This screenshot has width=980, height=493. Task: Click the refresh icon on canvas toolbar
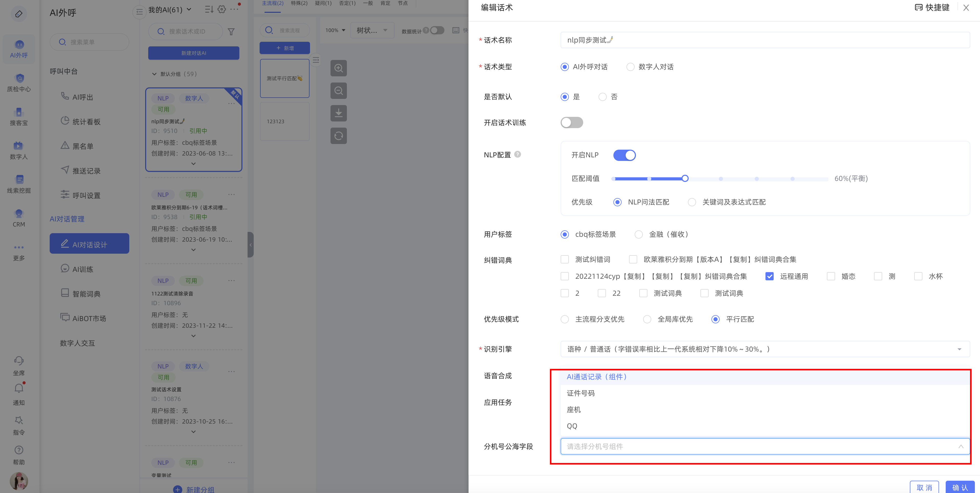pos(338,136)
